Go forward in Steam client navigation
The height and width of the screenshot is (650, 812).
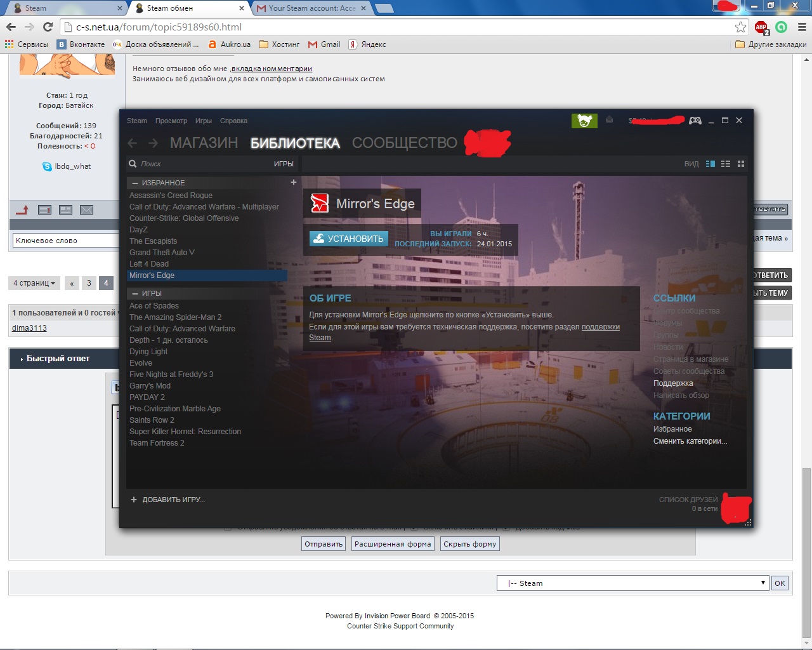point(153,143)
